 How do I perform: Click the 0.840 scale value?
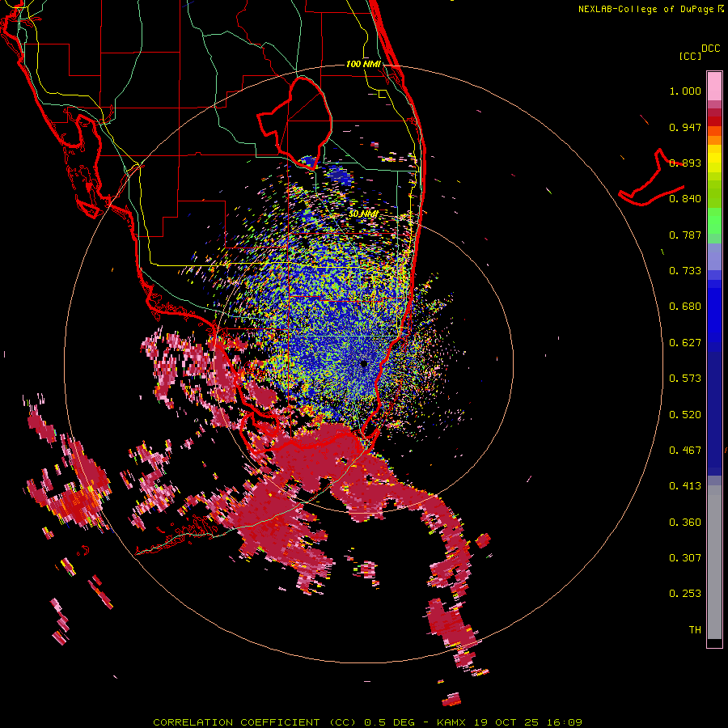(x=685, y=199)
